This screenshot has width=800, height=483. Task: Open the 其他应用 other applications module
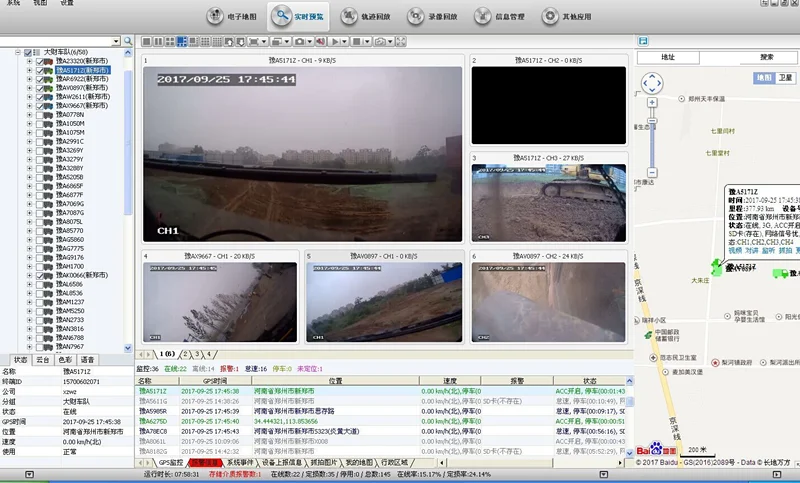point(567,16)
